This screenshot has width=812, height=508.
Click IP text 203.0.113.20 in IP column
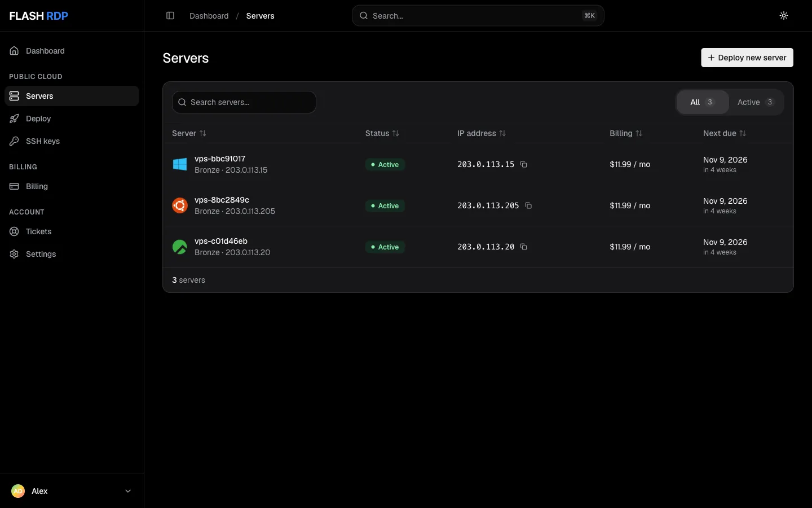click(x=486, y=247)
